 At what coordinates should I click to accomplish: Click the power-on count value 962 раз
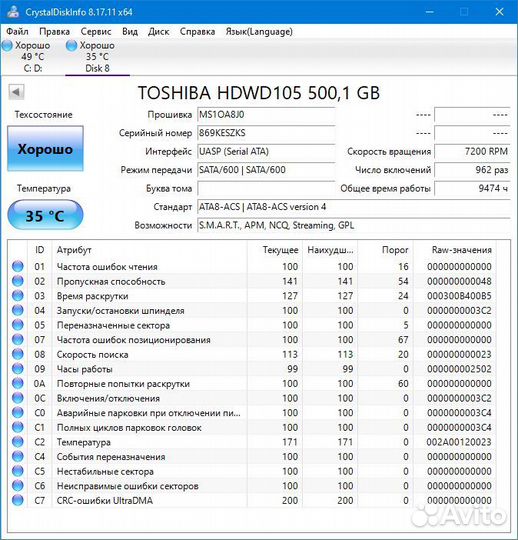point(472,170)
